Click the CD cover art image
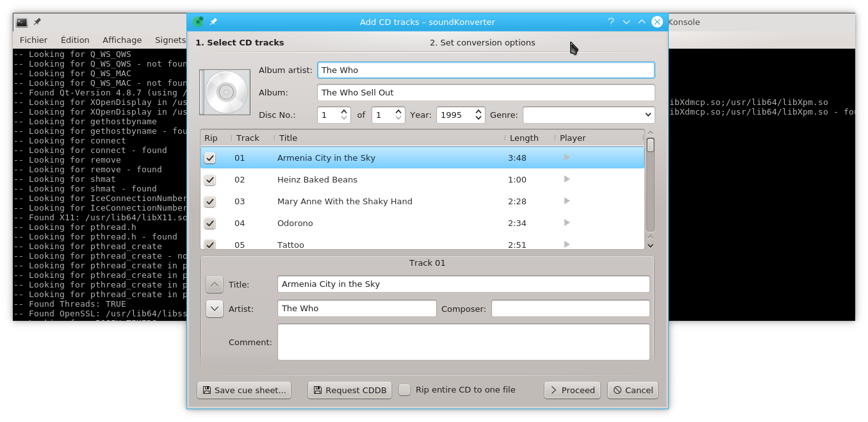 point(225,92)
